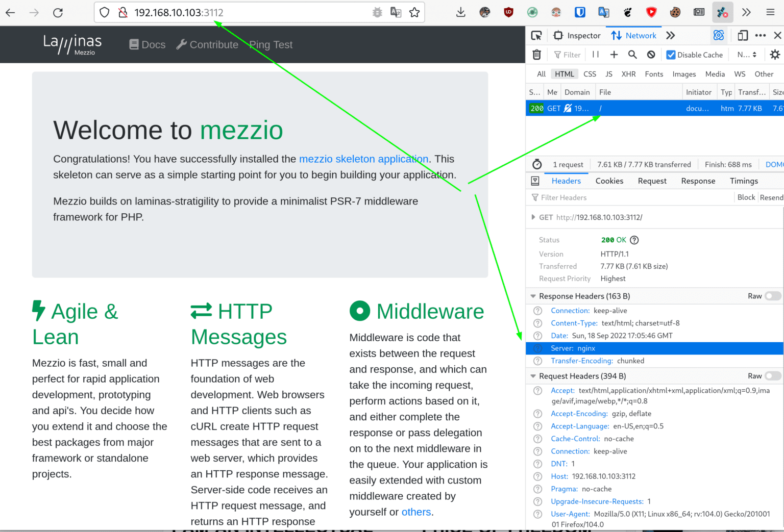Collapse the Response Headers section
This screenshot has height=532, width=784.
click(x=533, y=296)
